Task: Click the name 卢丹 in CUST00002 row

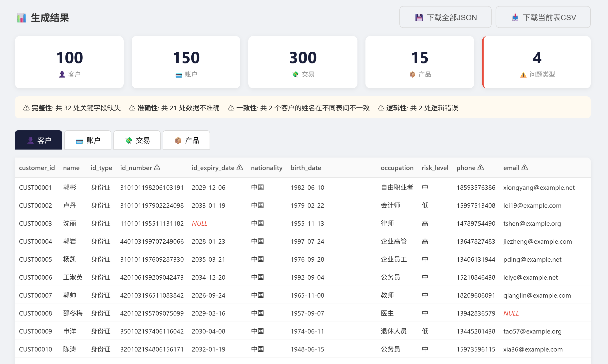Action: (70, 205)
